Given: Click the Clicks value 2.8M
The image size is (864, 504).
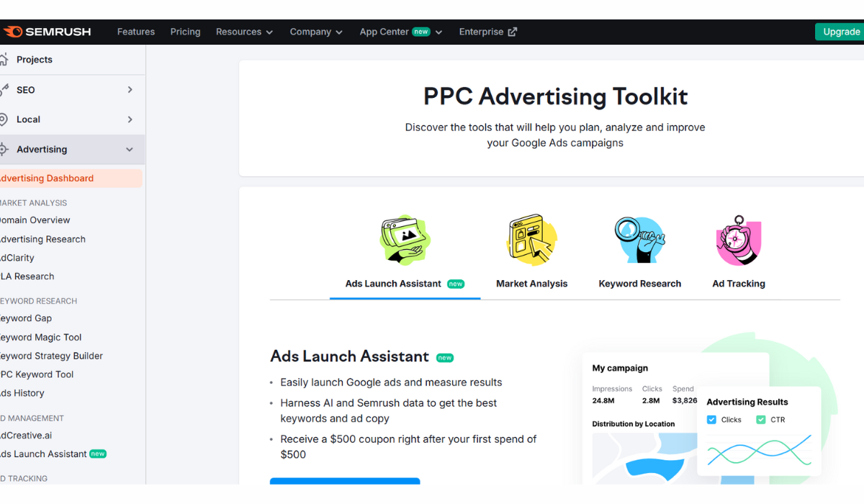Looking at the screenshot, I should (x=651, y=400).
